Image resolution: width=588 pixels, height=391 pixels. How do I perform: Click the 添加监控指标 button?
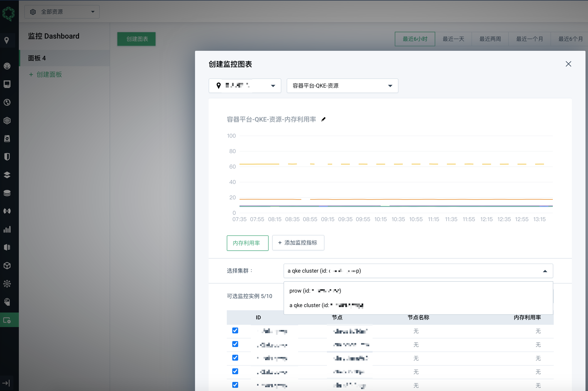point(298,243)
